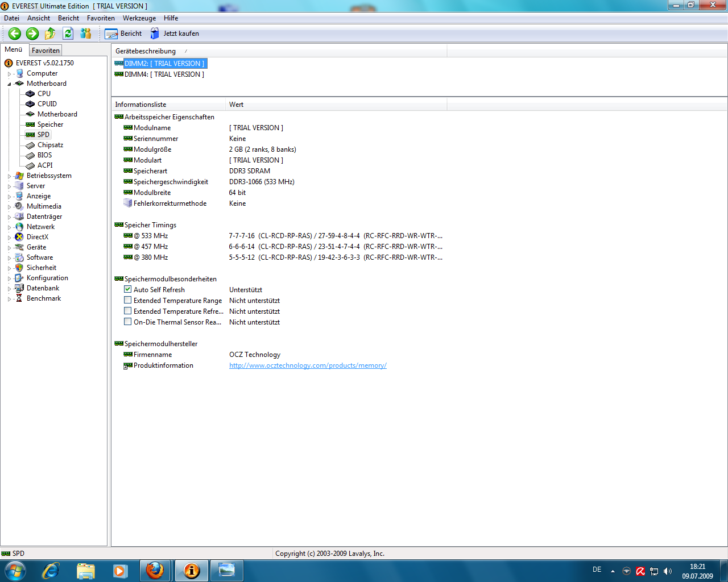
Task: Select the Benchmark hourglass icon
Action: tap(19, 298)
